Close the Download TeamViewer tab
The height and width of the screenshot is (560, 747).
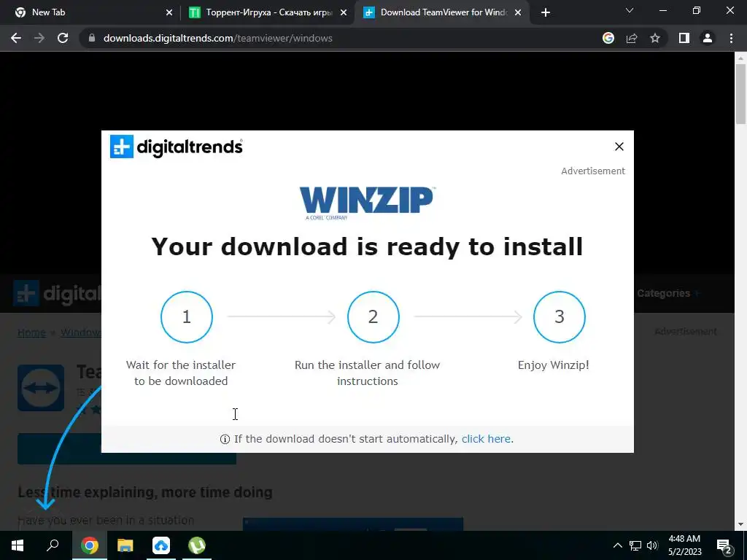pos(519,12)
